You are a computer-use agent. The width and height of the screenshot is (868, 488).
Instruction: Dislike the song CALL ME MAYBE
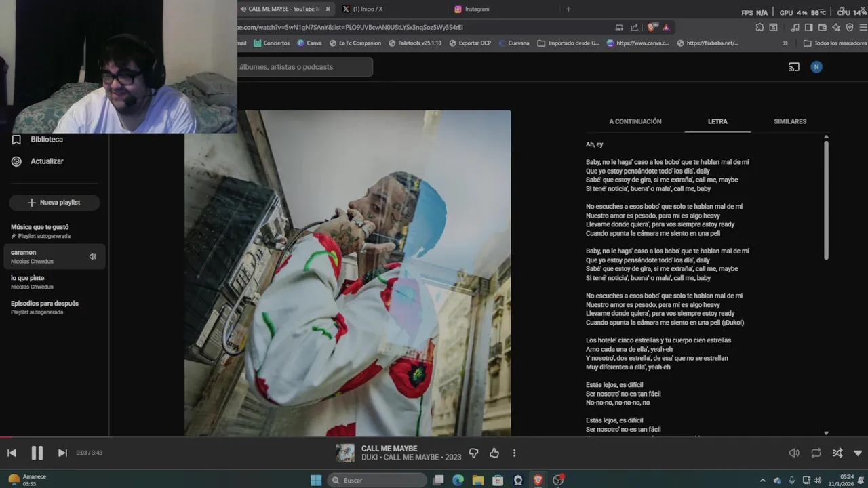474,453
